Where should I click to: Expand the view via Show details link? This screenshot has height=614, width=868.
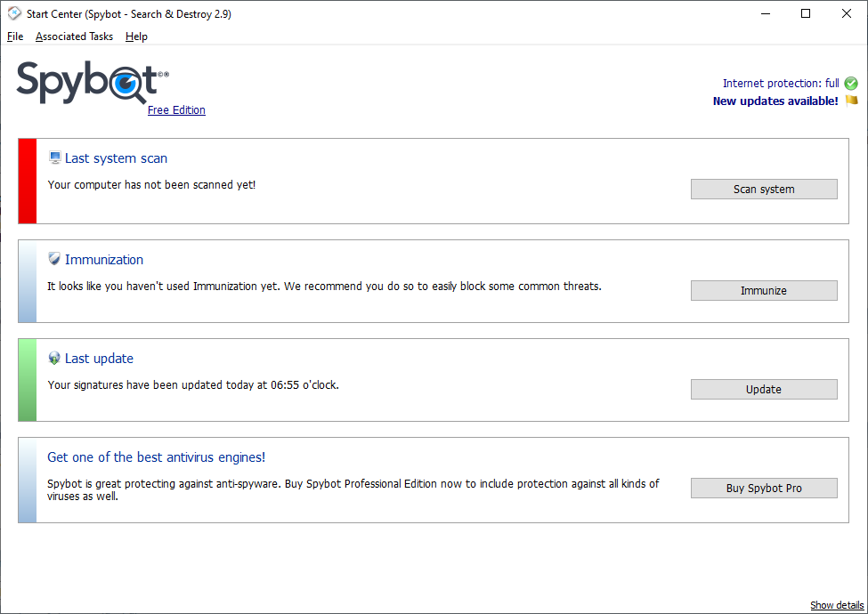point(837,605)
